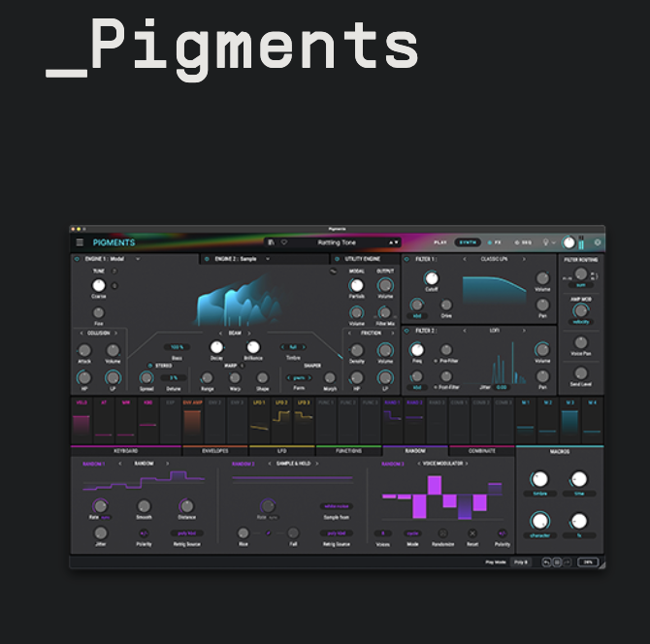Select the LFO 2 modulation source slot
Image resolution: width=650 pixels, height=644 pixels.
click(281, 420)
